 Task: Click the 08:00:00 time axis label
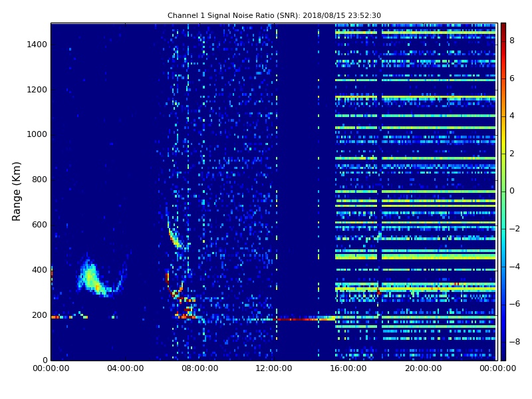pyautogui.click(x=200, y=368)
